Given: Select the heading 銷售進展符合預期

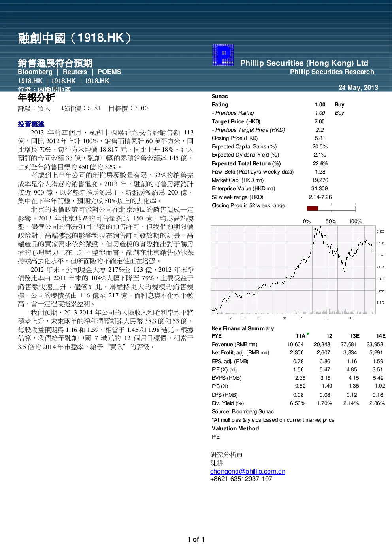Looking at the screenshot, I should [x=55, y=63].
